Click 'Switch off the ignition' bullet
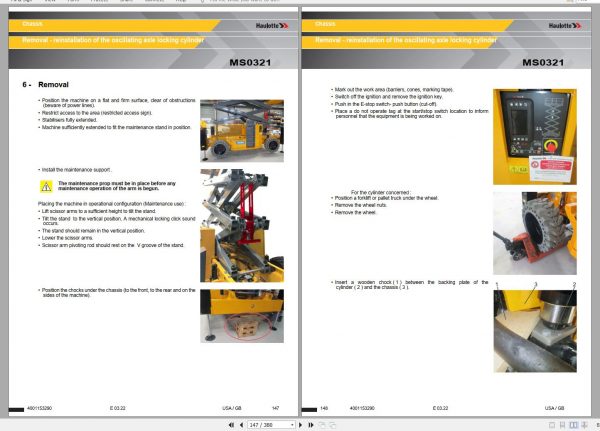This screenshot has width=600, height=431. point(387,97)
